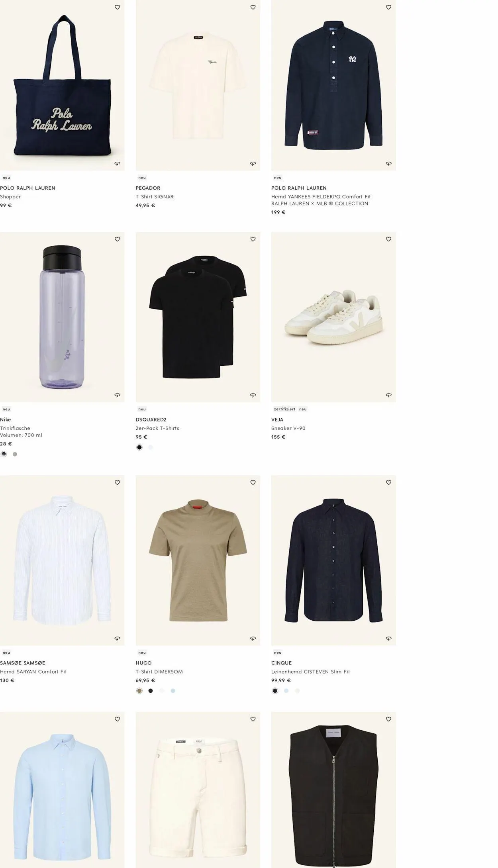This screenshot has width=498, height=868.
Task: Select grey color for Nike Trinkflasche
Action: [x=15, y=454]
